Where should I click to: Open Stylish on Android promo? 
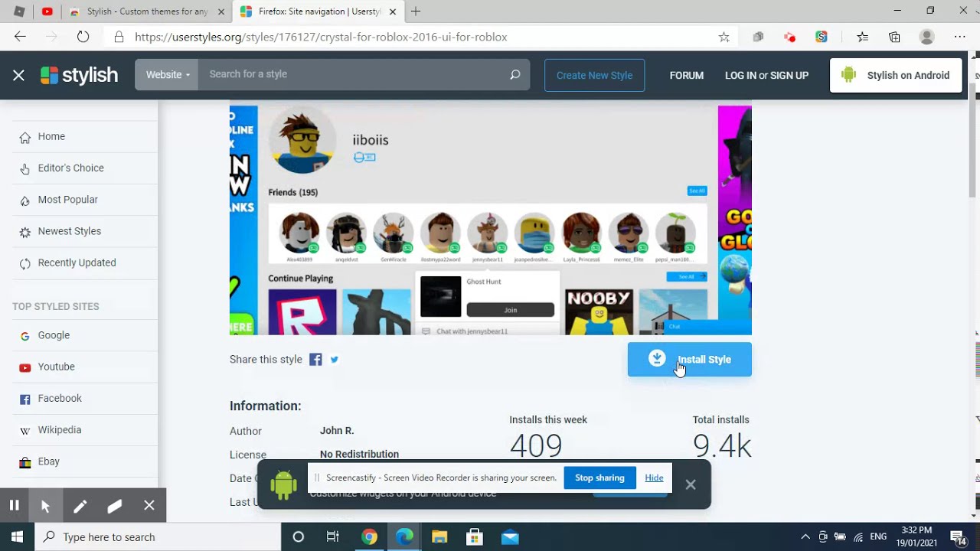(x=896, y=75)
